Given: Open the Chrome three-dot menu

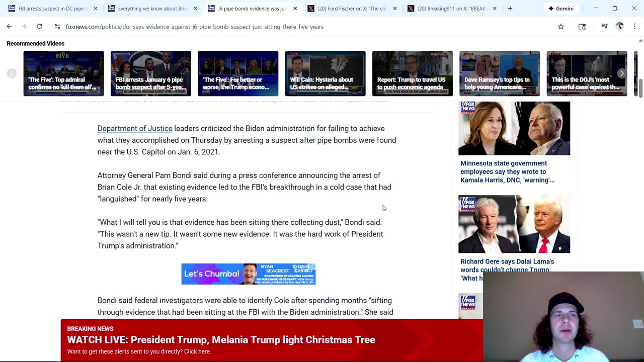Looking at the screenshot, I should (634, 27).
